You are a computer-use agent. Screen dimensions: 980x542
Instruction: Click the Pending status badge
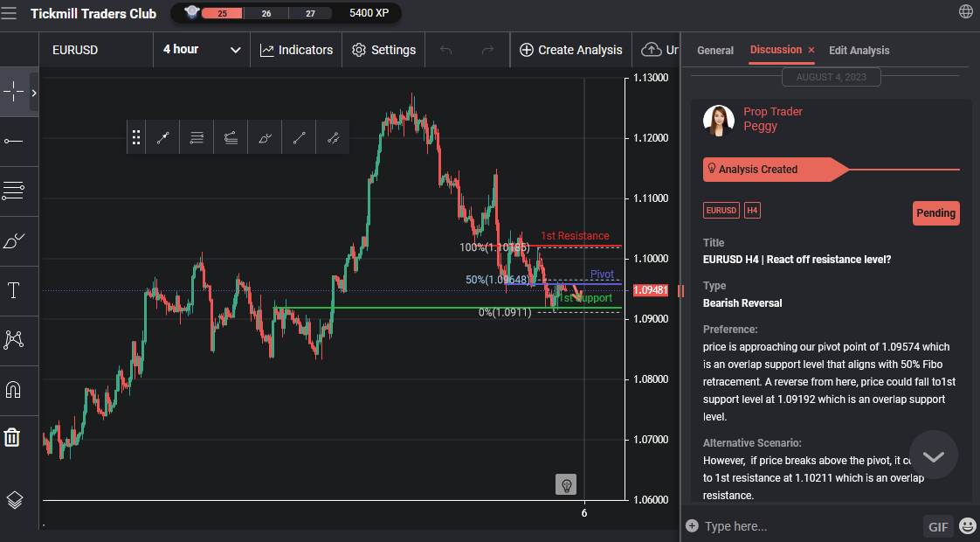pos(935,212)
